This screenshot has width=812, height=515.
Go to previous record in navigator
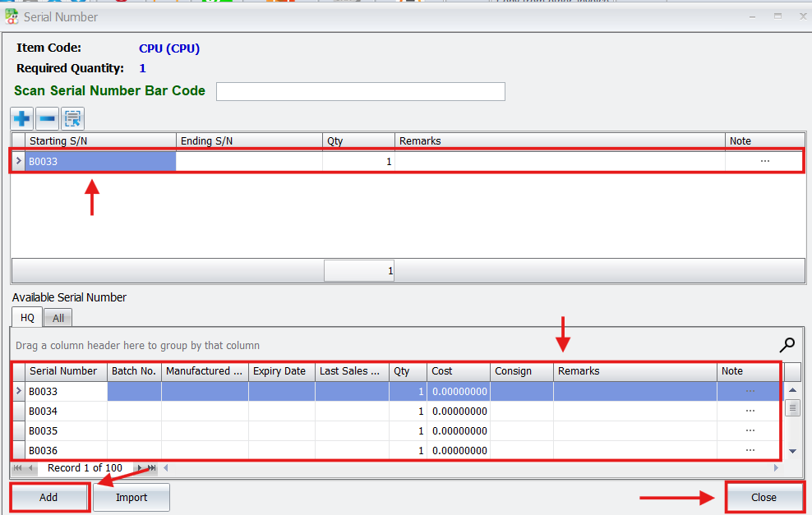click(31, 468)
